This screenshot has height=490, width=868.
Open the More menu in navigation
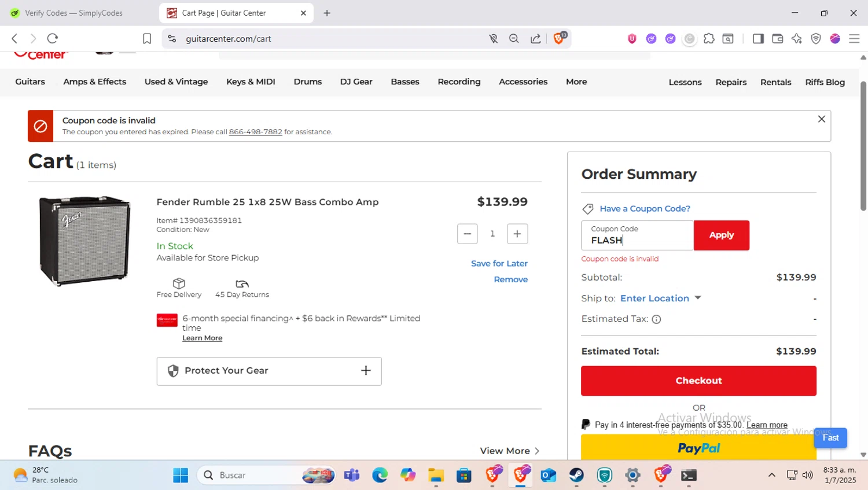pos(576,82)
